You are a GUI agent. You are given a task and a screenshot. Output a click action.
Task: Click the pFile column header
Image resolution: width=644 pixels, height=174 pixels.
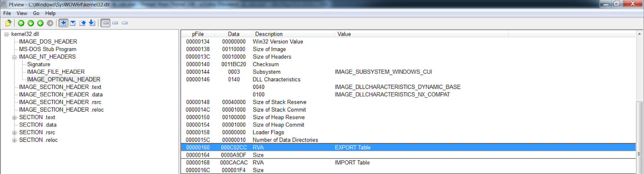(x=198, y=34)
